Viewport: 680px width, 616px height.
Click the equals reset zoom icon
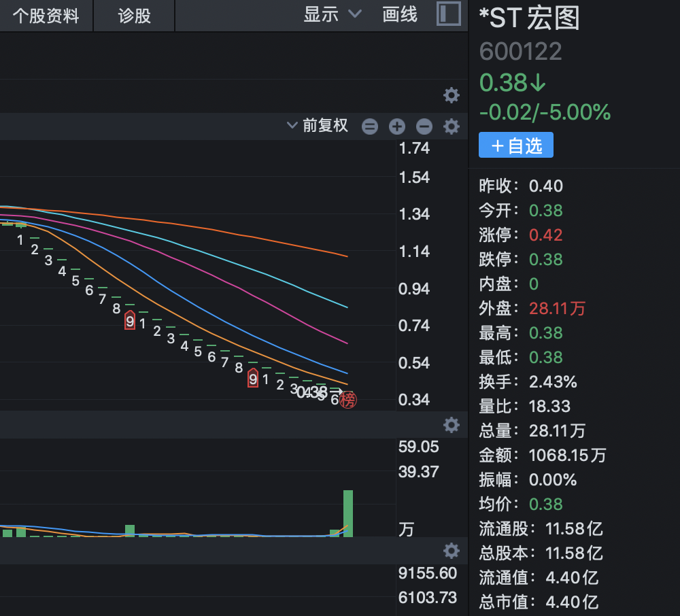tap(370, 126)
